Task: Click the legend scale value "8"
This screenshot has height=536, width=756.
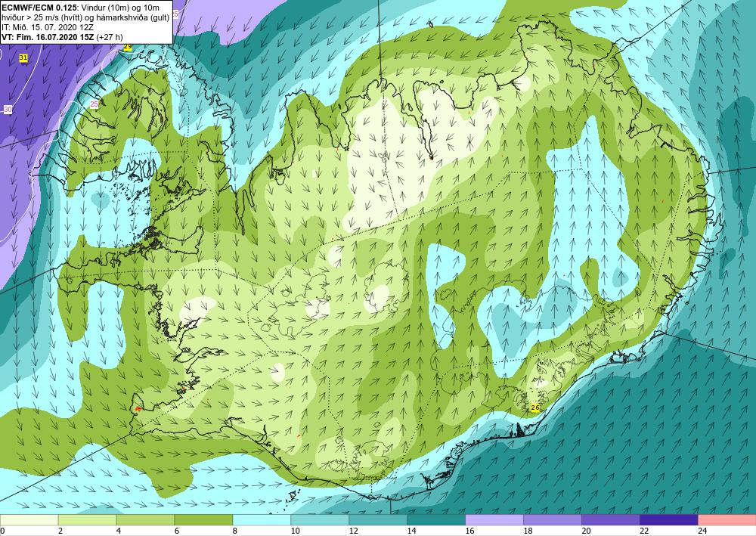Action: (235, 531)
